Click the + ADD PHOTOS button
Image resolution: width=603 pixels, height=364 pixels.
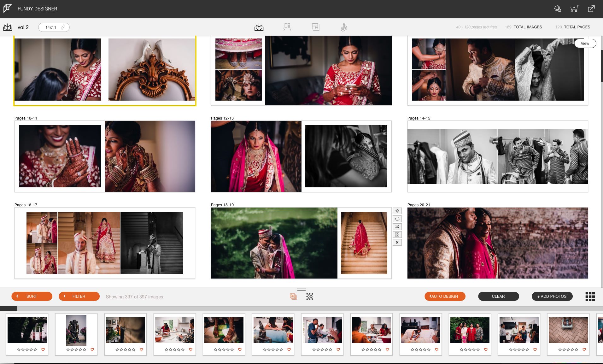552,296
